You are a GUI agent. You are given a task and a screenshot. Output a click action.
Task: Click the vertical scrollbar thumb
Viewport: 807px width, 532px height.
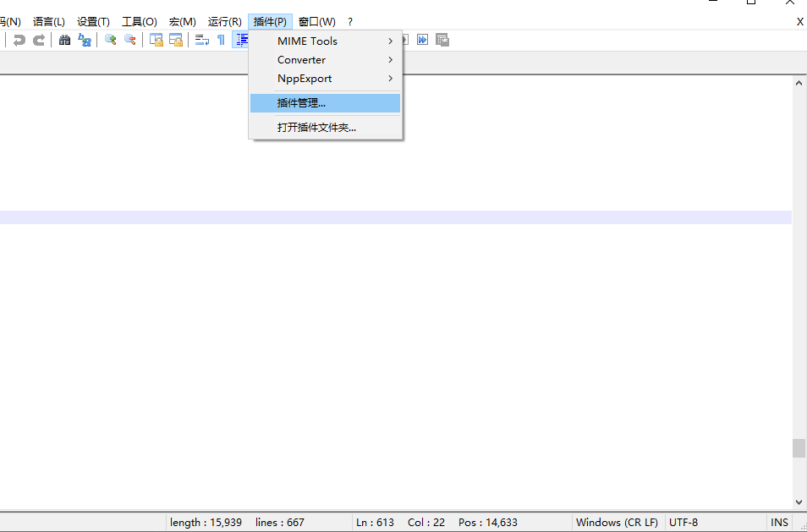coord(799,448)
